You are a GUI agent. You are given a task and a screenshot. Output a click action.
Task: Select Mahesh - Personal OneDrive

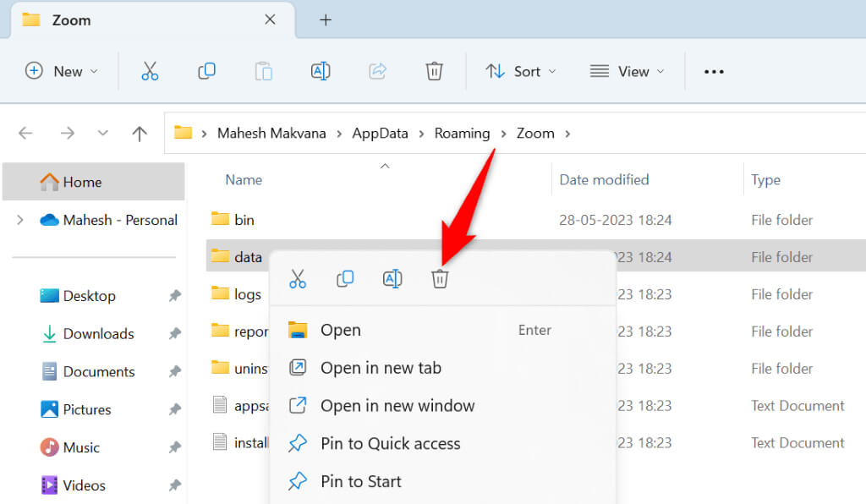pyautogui.click(x=109, y=220)
